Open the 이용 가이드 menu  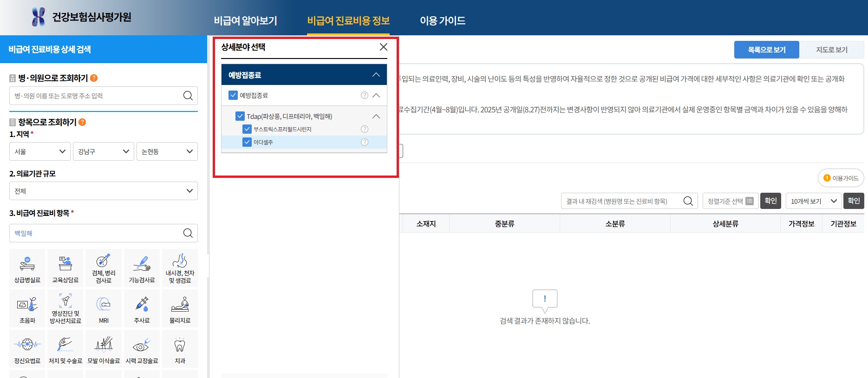(x=443, y=20)
